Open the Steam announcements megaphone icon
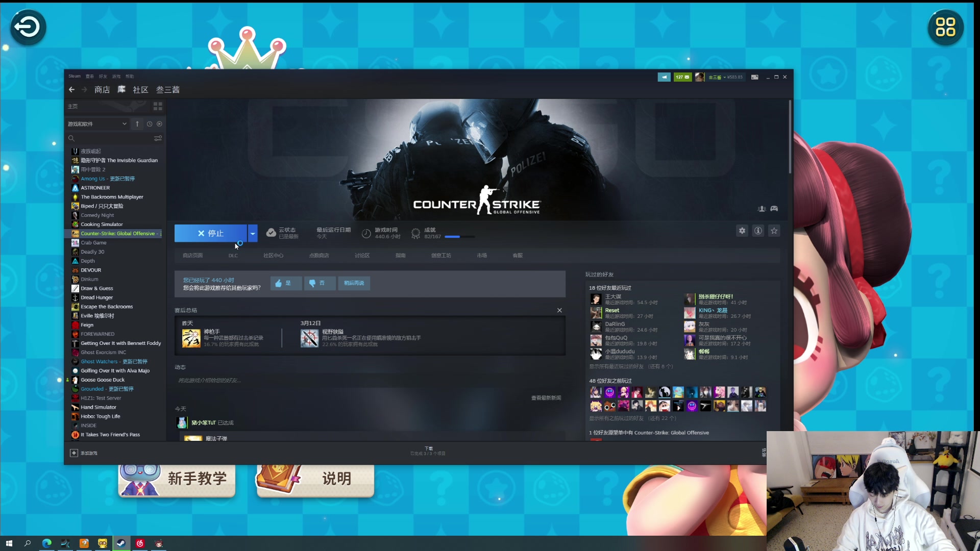The height and width of the screenshot is (551, 980). (664, 77)
